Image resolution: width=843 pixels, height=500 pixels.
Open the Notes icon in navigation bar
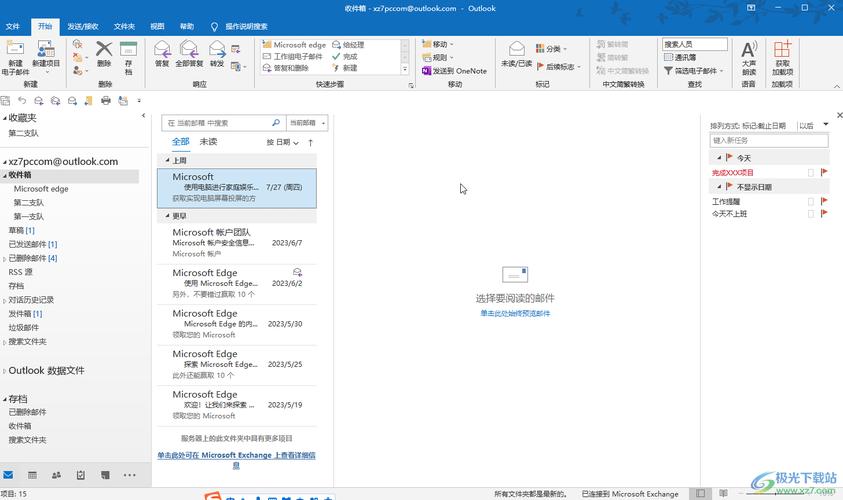(x=105, y=475)
